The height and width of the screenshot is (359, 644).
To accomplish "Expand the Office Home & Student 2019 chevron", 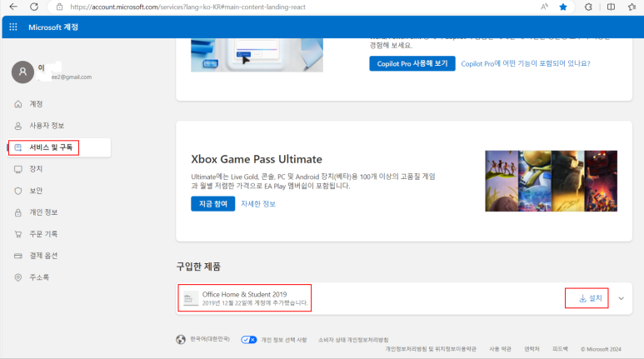I will pyautogui.click(x=621, y=299).
